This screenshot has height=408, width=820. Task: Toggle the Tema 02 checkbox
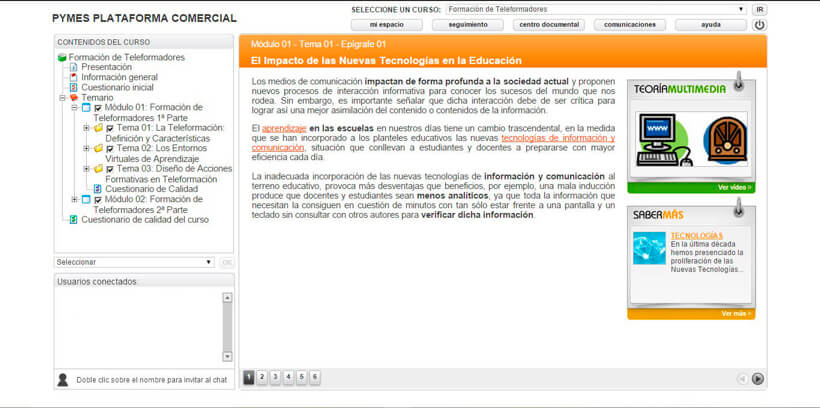(110, 149)
